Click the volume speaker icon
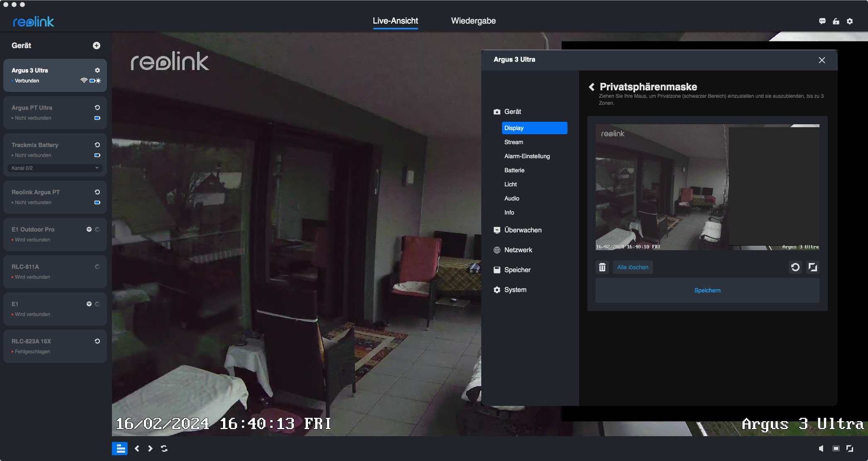This screenshot has height=461, width=868. tap(821, 449)
